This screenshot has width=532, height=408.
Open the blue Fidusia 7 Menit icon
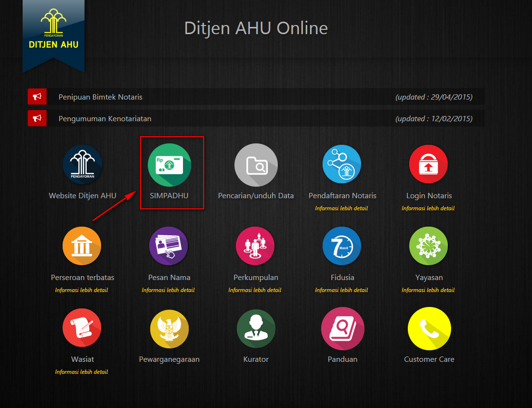342,246
